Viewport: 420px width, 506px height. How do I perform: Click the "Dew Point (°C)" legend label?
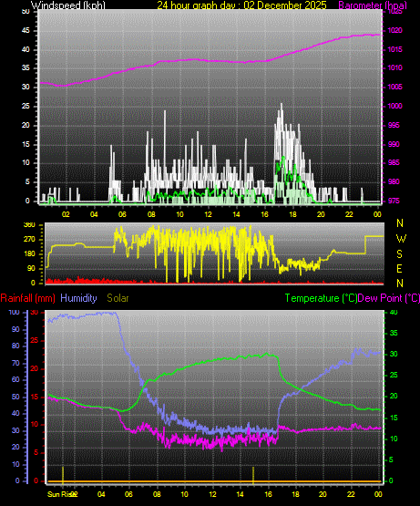(389, 298)
